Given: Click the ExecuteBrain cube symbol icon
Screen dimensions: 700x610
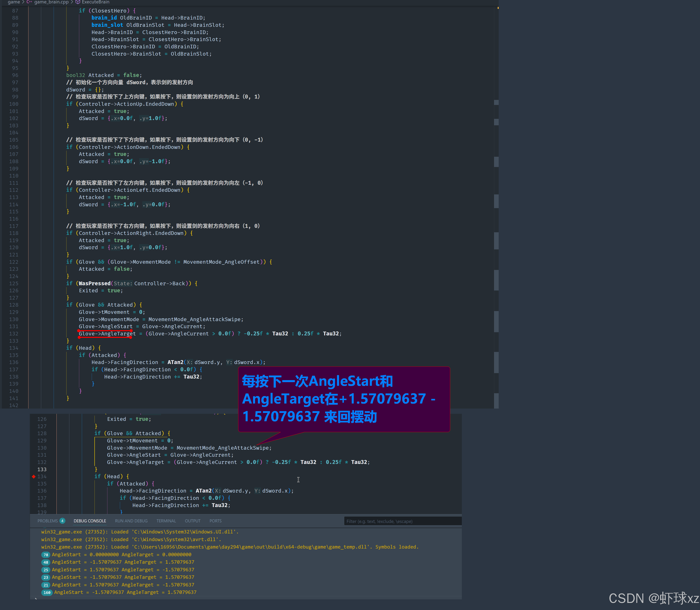Looking at the screenshot, I should (x=78, y=2).
